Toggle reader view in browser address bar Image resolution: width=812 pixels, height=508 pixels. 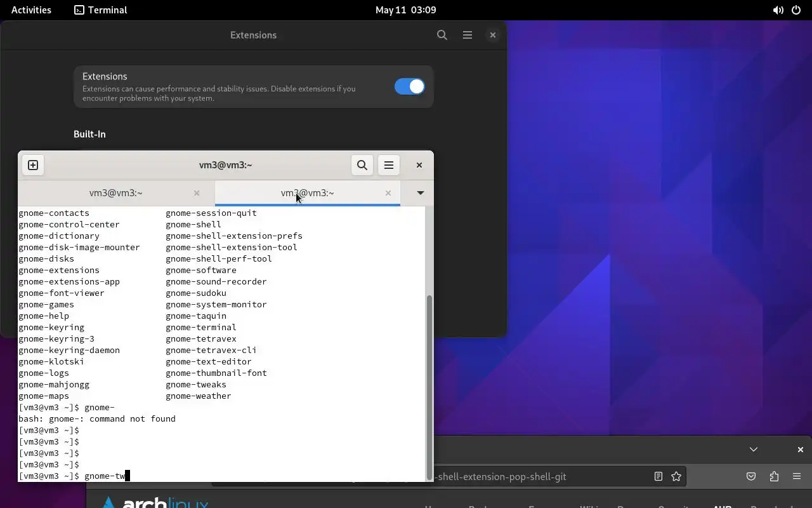tap(658, 476)
